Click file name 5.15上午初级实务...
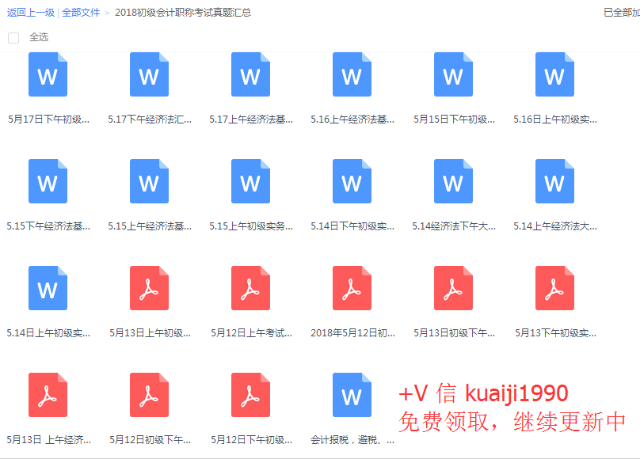Screen dimensions: 640x459 (251, 226)
